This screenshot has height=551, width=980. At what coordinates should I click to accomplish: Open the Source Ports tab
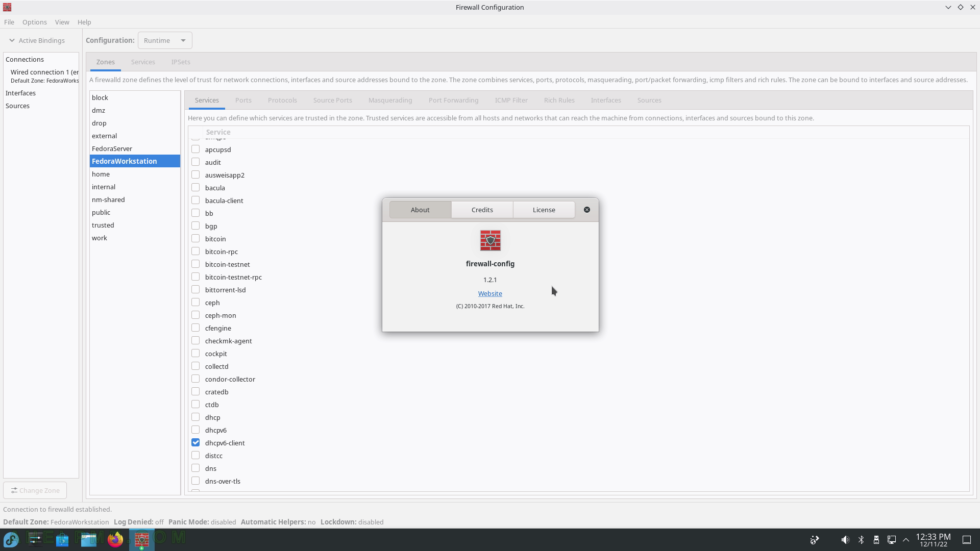332,100
